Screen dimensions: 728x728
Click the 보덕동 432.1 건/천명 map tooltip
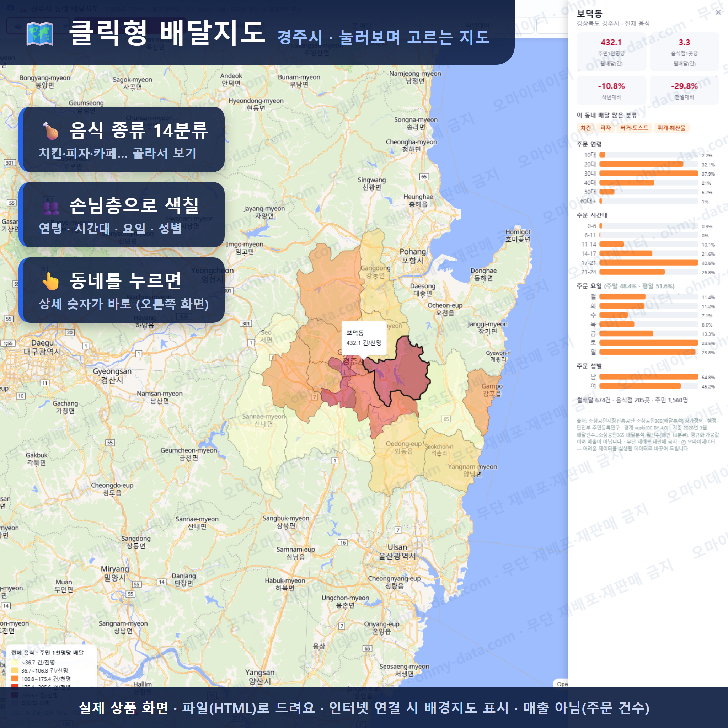point(364,338)
